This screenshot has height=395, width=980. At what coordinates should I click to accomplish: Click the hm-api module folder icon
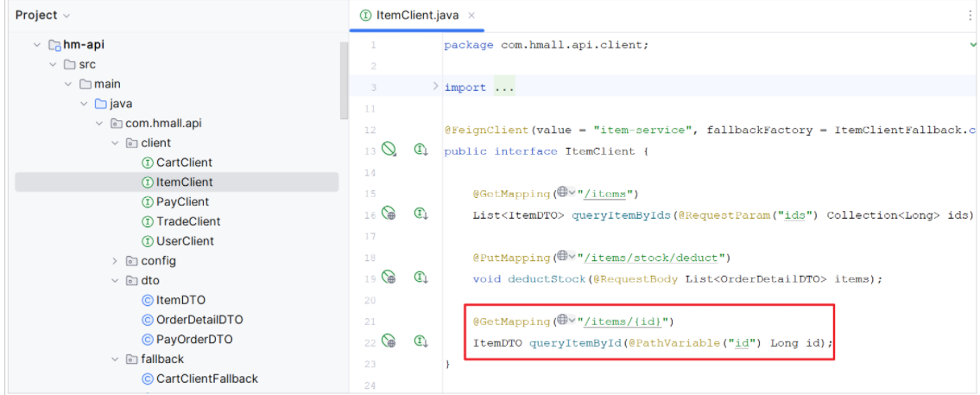(x=54, y=45)
